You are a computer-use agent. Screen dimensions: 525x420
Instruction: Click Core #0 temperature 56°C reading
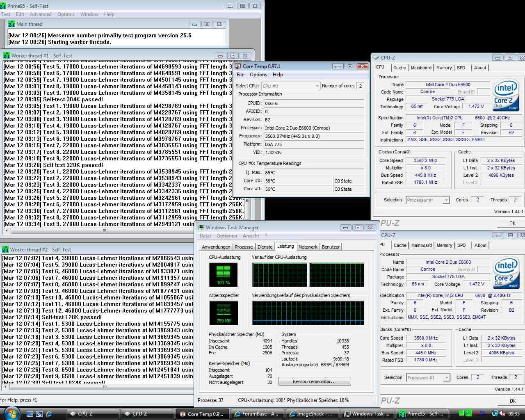tap(298, 181)
